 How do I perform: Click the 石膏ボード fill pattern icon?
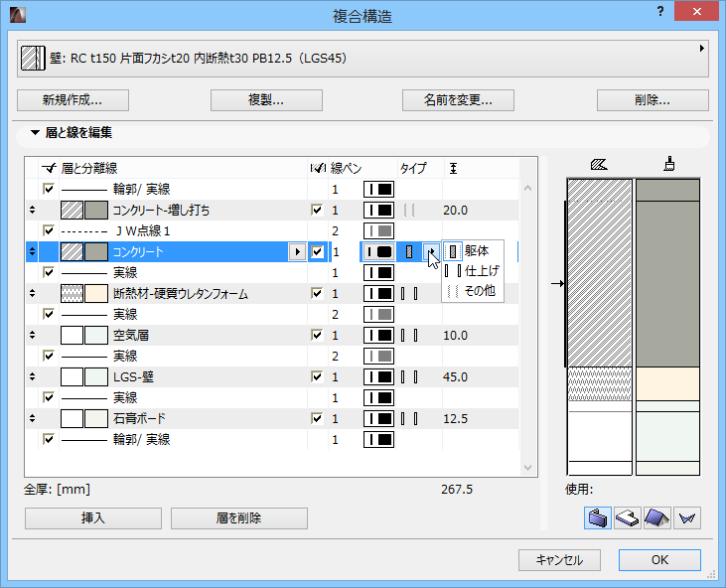(x=72, y=418)
